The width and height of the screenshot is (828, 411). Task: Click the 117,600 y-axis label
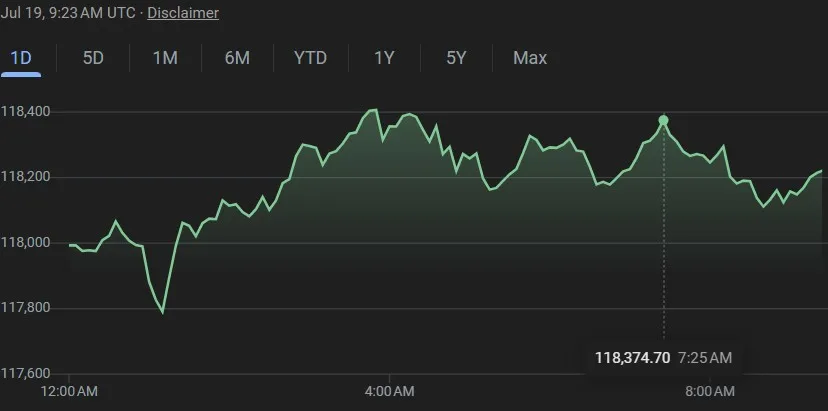point(27,374)
